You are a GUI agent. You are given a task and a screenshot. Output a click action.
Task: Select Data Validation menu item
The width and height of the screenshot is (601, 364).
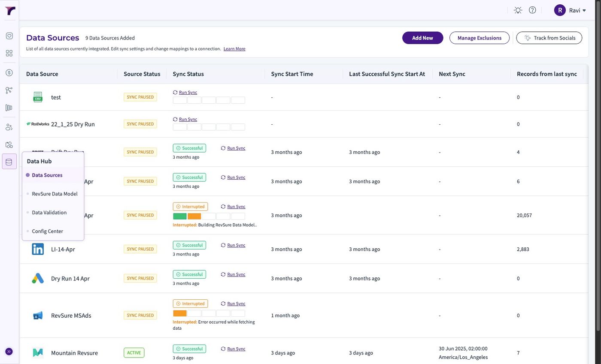49,213
